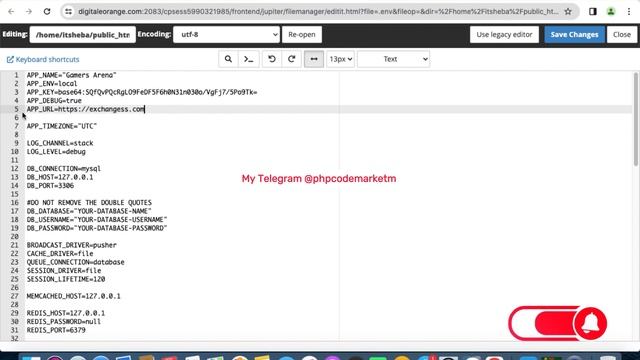Click the APP_DEBUG=true line
640x360 pixels.
[54, 101]
